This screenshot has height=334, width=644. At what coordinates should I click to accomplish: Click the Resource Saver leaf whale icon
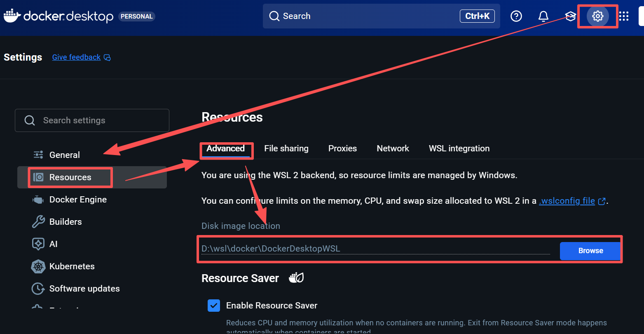(296, 278)
